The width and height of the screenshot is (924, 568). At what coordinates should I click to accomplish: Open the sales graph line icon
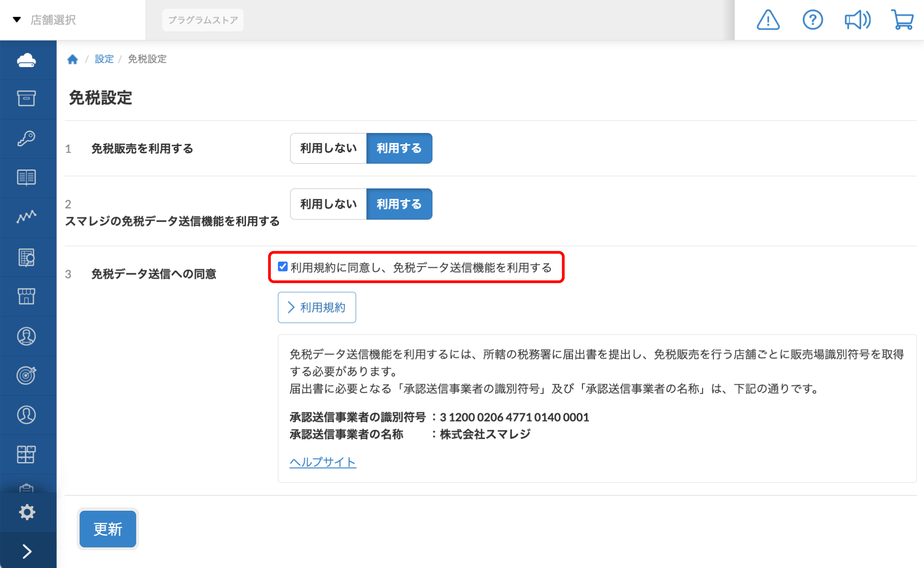(x=27, y=217)
